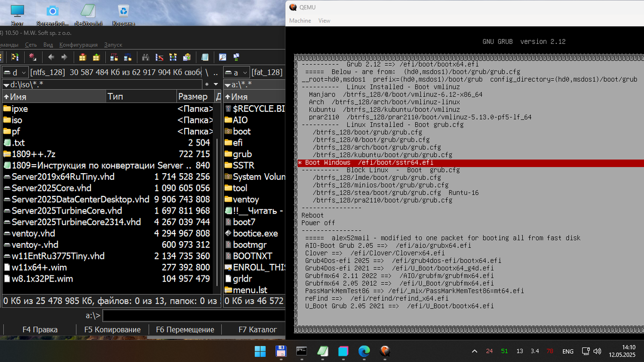Show hidden tray icons chevron
Image resolution: width=644 pixels, height=362 pixels.
point(474,351)
